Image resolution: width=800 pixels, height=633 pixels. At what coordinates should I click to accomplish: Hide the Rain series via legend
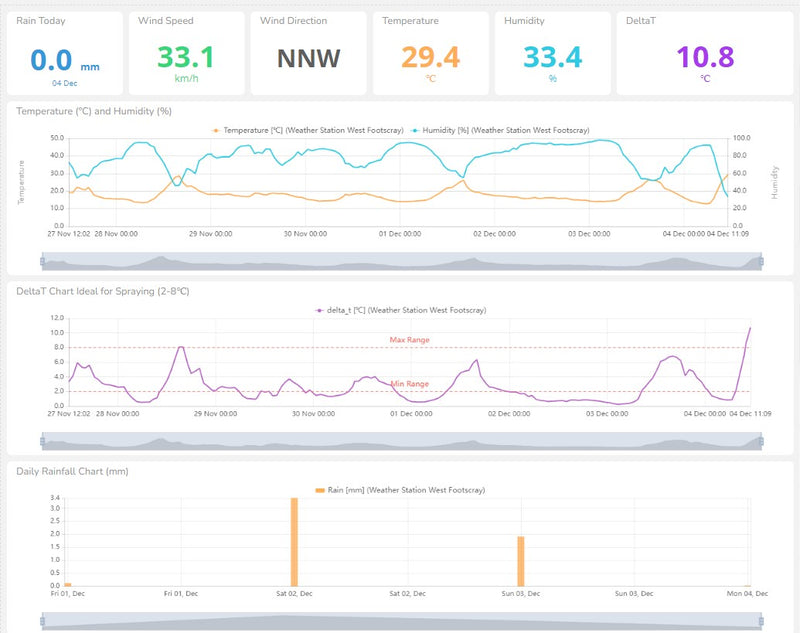point(406,490)
